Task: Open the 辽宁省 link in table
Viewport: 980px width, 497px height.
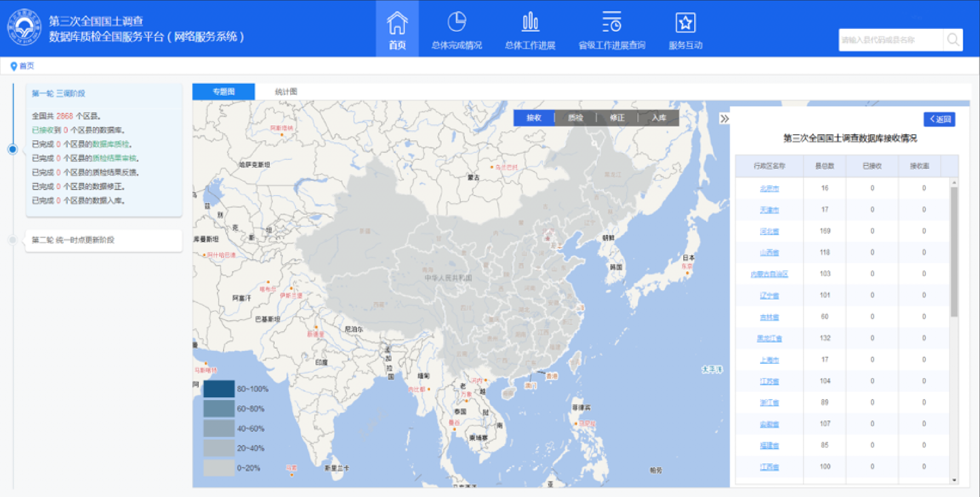Action: (x=769, y=295)
